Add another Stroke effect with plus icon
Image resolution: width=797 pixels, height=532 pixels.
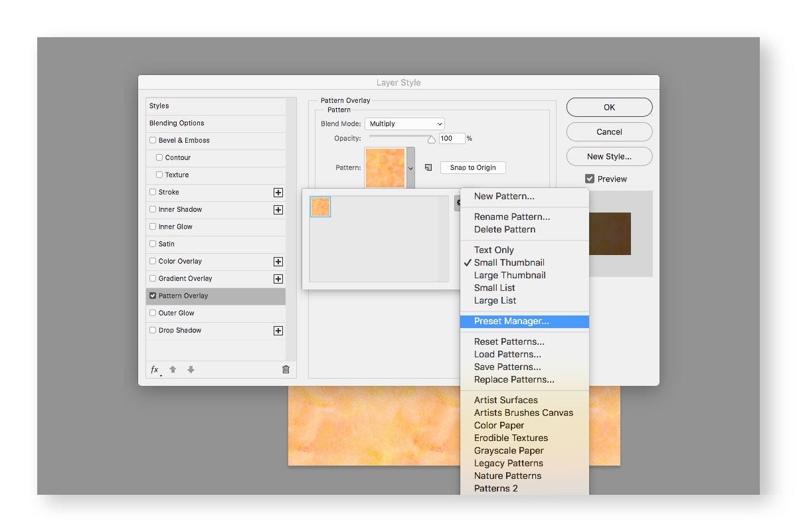pyautogui.click(x=278, y=193)
